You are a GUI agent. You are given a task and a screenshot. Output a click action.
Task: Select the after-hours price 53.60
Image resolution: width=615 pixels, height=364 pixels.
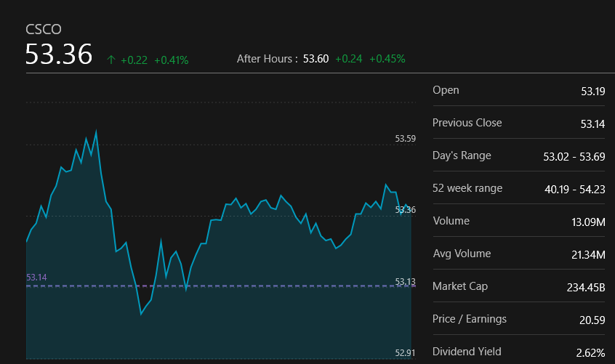click(315, 59)
